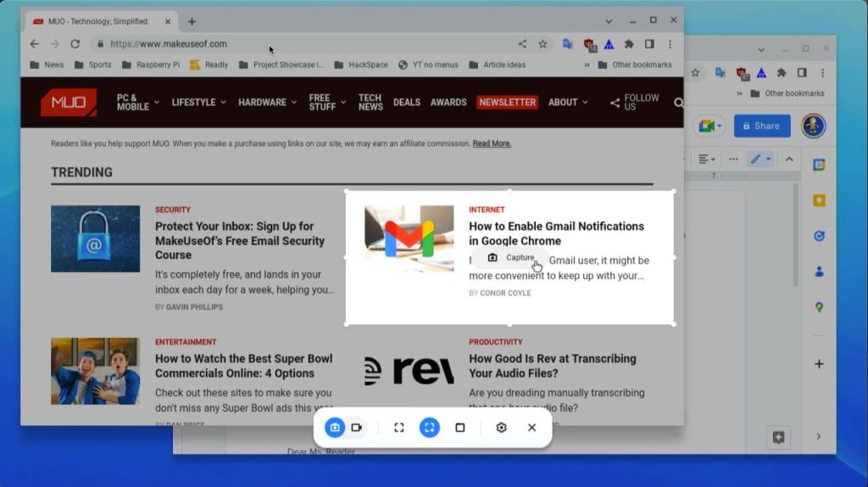Image resolution: width=868 pixels, height=487 pixels.
Task: Close the MUO tab
Action: 168,21
